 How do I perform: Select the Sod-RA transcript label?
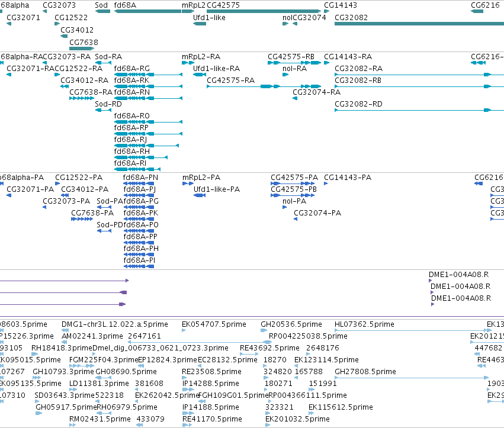coord(108,57)
